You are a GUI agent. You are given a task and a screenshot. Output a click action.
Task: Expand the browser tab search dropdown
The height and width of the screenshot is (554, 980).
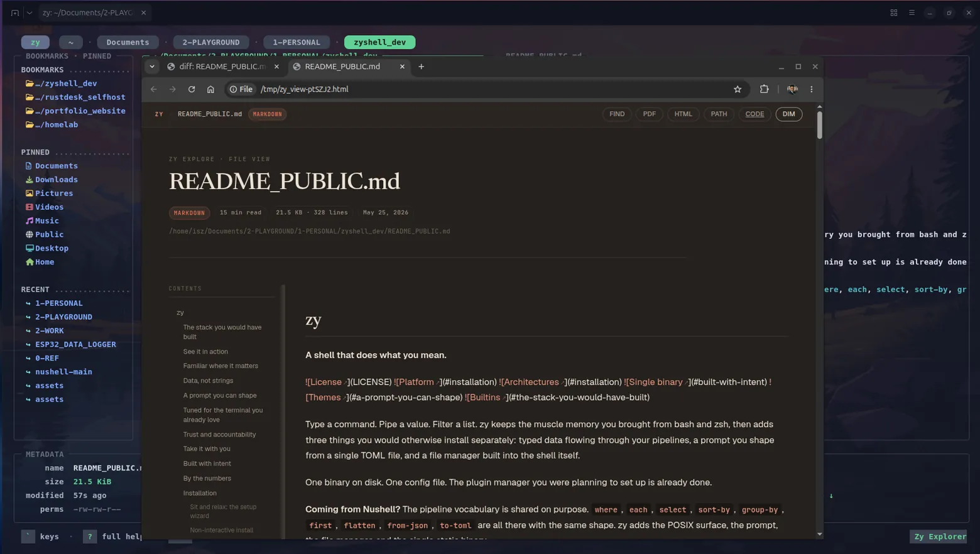pos(152,67)
